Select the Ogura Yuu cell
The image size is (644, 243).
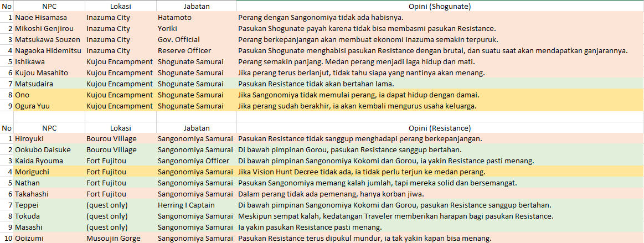49,106
